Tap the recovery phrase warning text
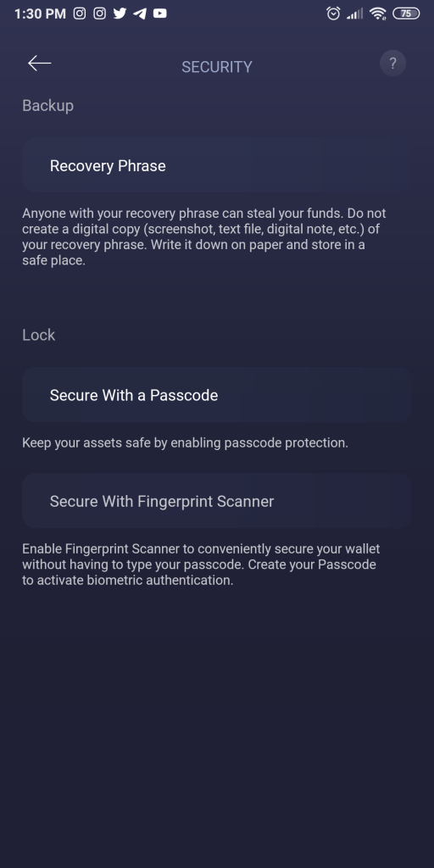 pyautogui.click(x=204, y=237)
